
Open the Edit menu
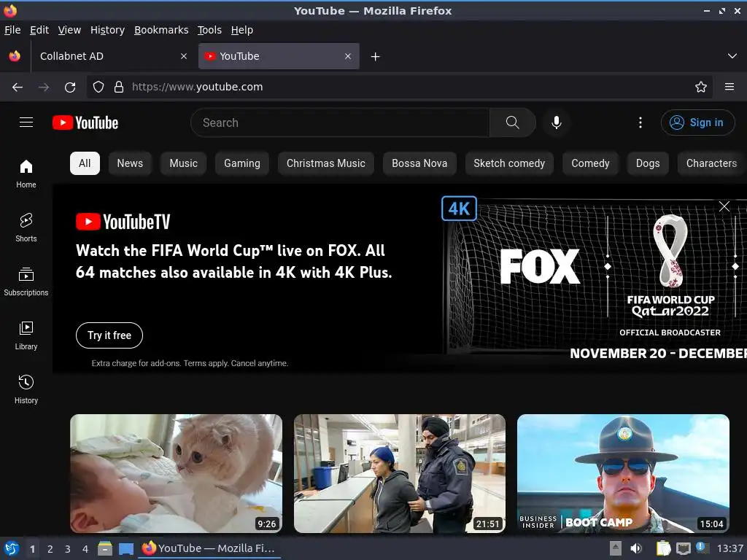point(39,30)
